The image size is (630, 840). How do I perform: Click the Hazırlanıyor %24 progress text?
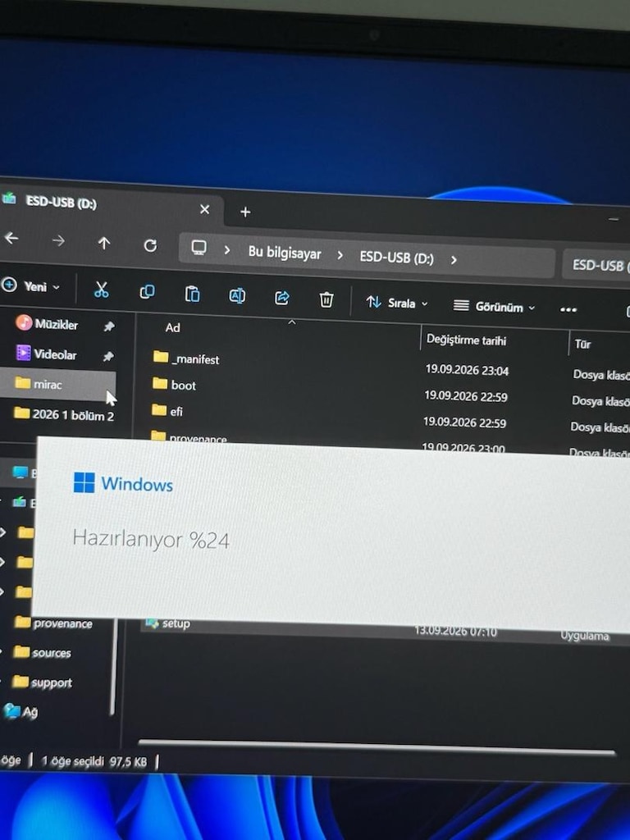click(x=151, y=539)
